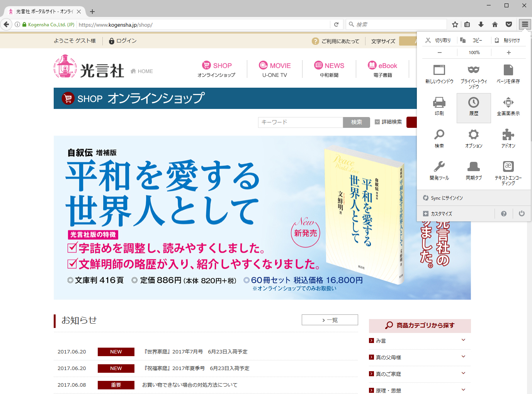Click the quit power icon in menu panel
The height and width of the screenshot is (394, 532).
click(x=522, y=214)
